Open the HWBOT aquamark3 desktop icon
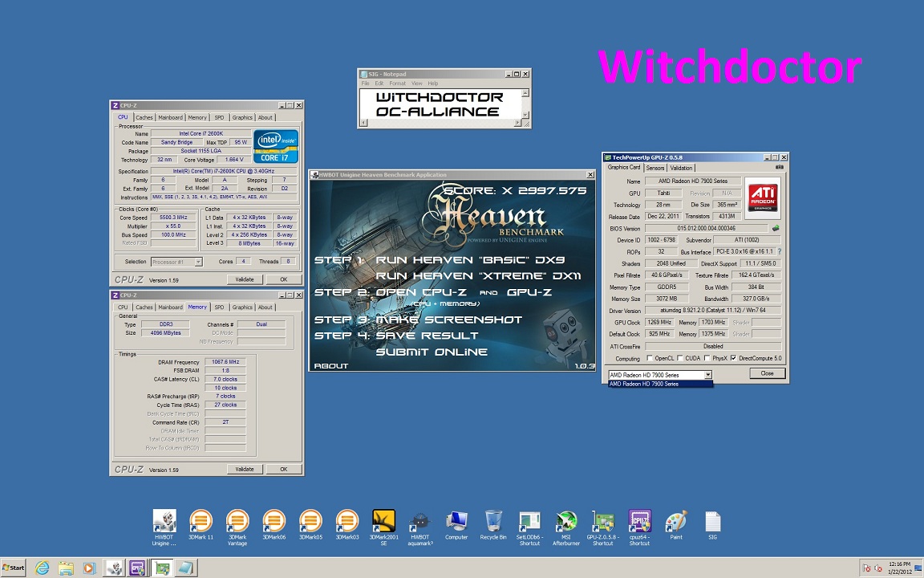 click(419, 522)
